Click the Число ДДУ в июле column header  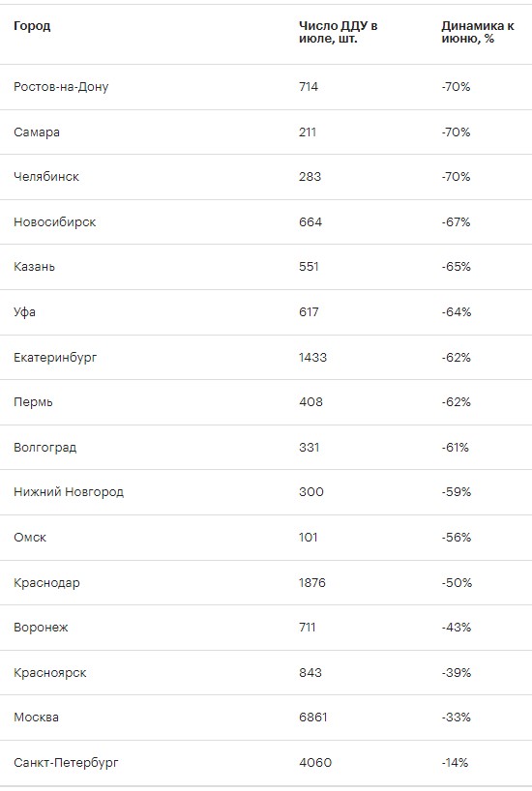(338, 32)
